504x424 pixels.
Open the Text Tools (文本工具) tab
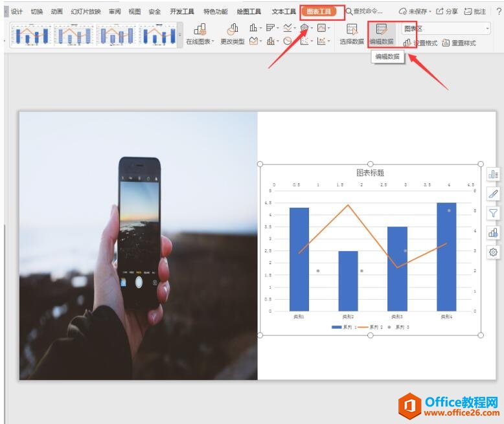click(284, 12)
